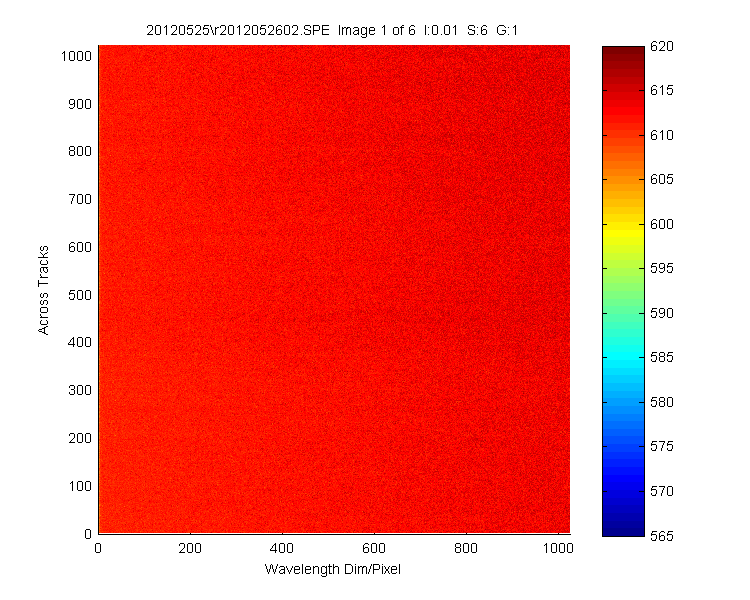Click the y-axis tick label '700'
The image size is (750, 600).
click(x=80, y=199)
